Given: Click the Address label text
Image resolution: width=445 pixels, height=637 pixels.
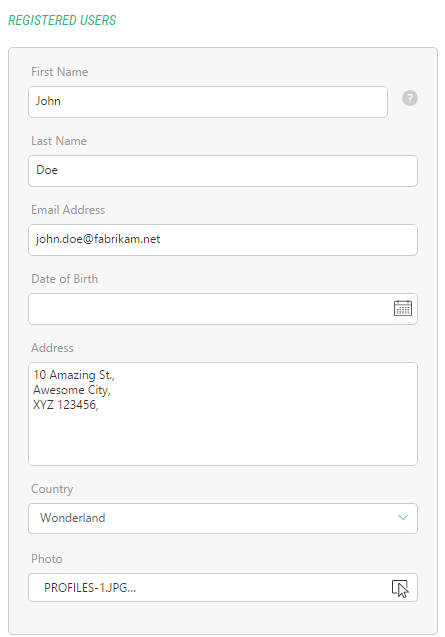Looking at the screenshot, I should [52, 348].
